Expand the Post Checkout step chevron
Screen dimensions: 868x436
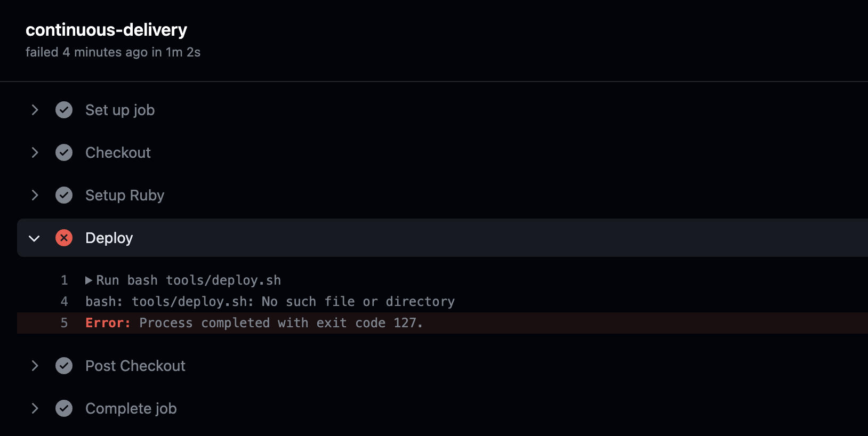point(35,366)
